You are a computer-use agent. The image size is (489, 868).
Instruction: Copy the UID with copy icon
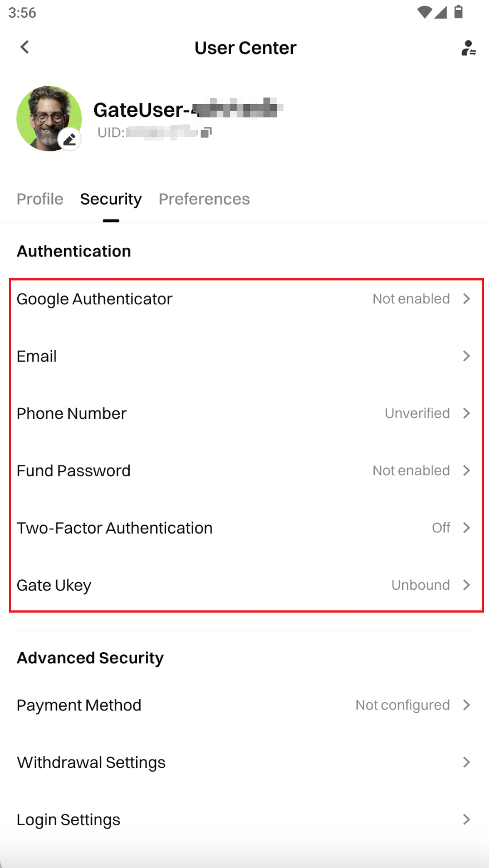[x=206, y=132]
